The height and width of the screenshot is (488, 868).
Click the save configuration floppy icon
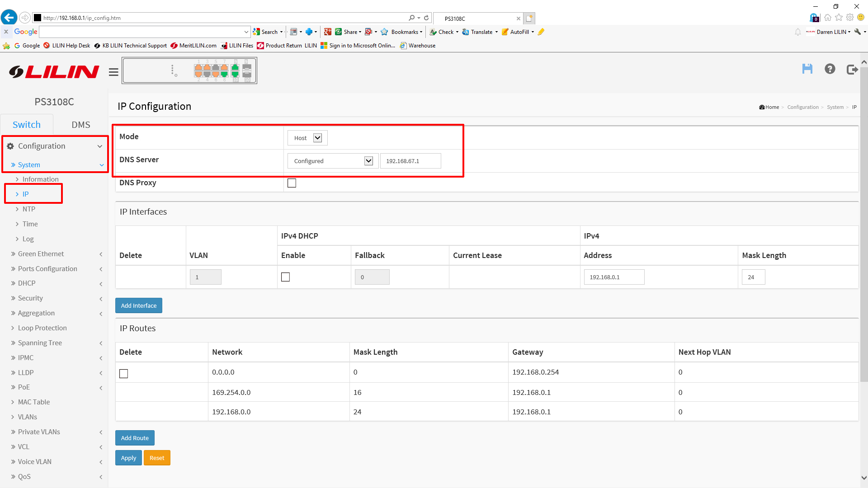(x=807, y=69)
